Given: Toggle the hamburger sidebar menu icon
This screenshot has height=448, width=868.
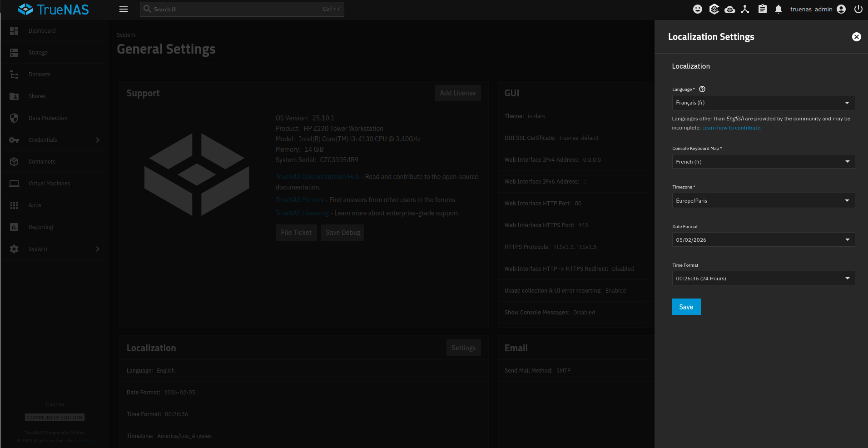Looking at the screenshot, I should 124,9.
